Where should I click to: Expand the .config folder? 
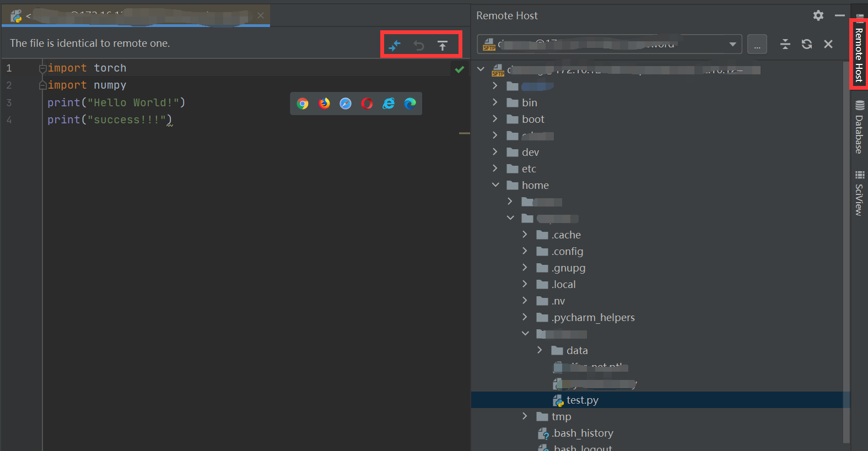coord(525,251)
